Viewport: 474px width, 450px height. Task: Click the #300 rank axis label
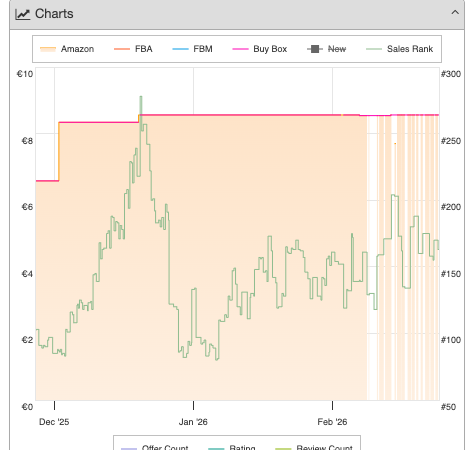pos(451,74)
